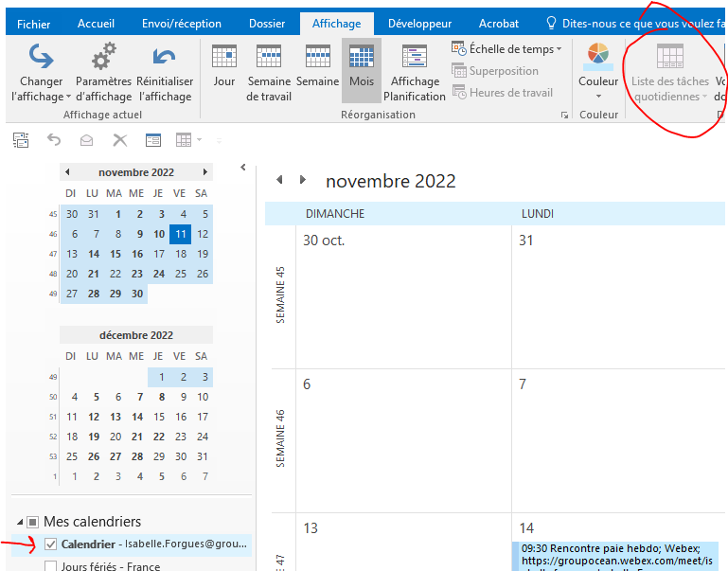The width and height of the screenshot is (728, 571).
Task: Select the SEMAINE 45 row header
Action: (x=280, y=295)
